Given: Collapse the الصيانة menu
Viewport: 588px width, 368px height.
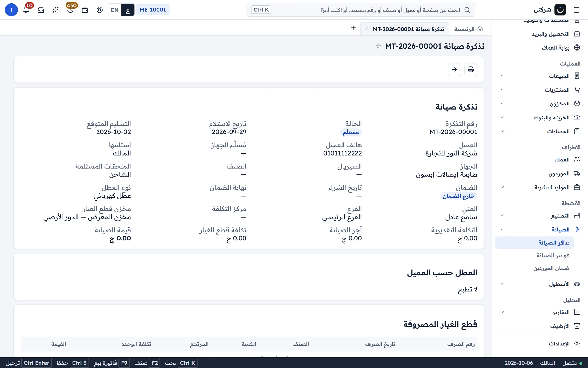Looking at the screenshot, I should (540, 229).
